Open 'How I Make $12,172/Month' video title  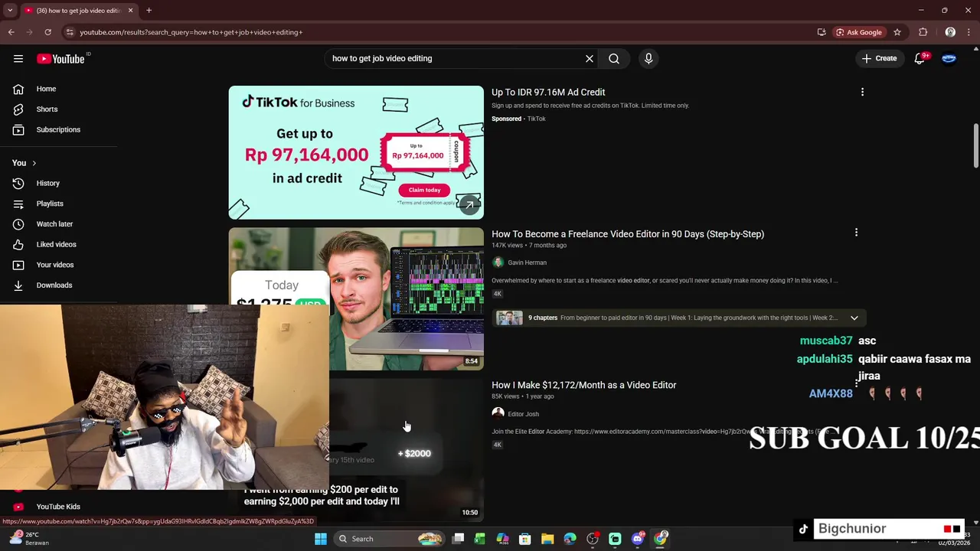click(x=583, y=385)
